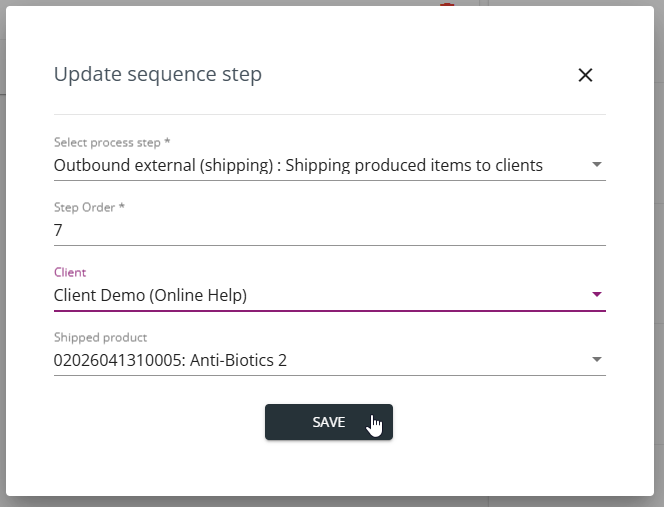The image size is (664, 507).
Task: Click the purple Client field label
Action: pyautogui.click(x=70, y=272)
